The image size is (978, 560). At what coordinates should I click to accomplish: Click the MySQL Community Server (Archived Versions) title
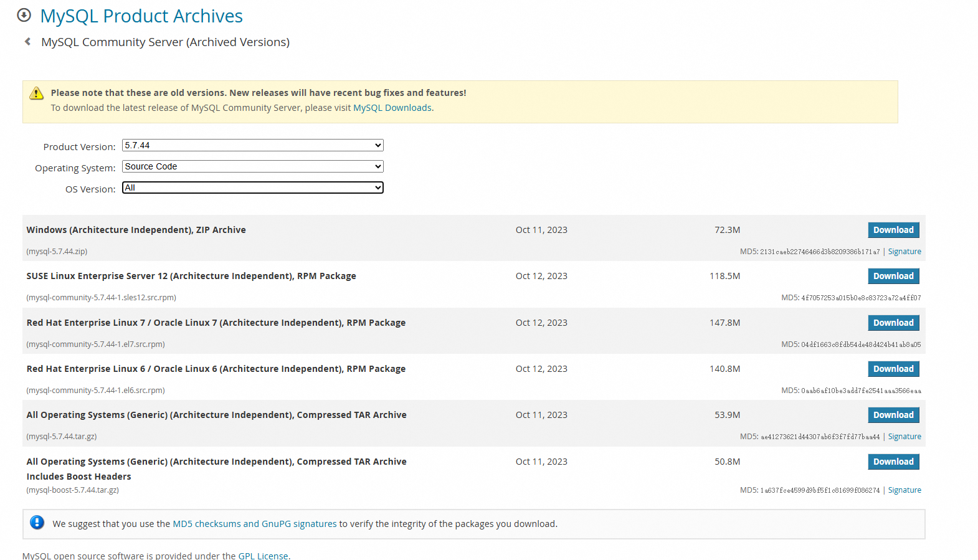coord(165,42)
